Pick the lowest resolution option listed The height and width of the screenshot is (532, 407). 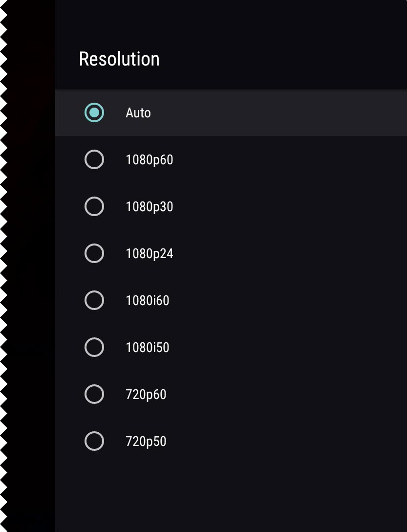[146, 441]
